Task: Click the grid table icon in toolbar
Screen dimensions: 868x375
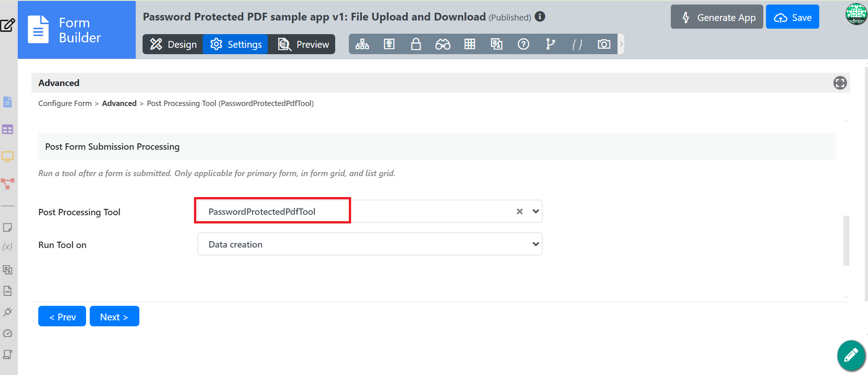Action: (470, 44)
